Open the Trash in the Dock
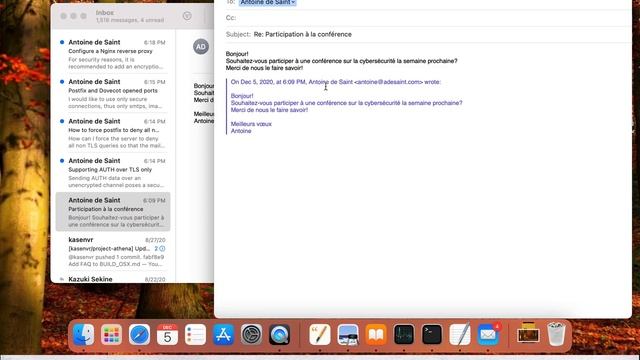 click(556, 335)
